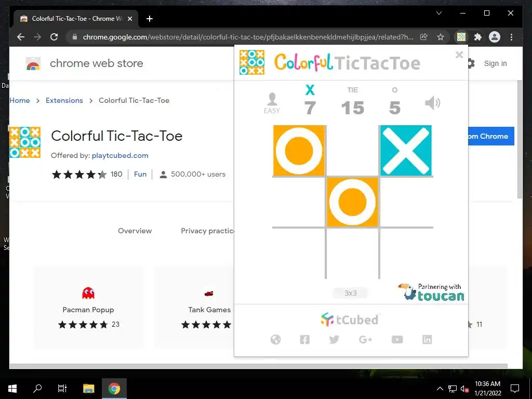This screenshot has width=532, height=399.
Task: Open the Facebook icon in popup footer
Action: (x=304, y=339)
